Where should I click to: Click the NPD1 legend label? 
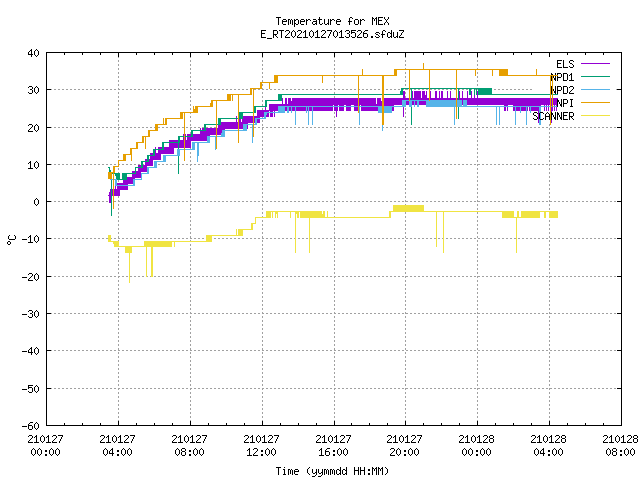click(x=562, y=77)
